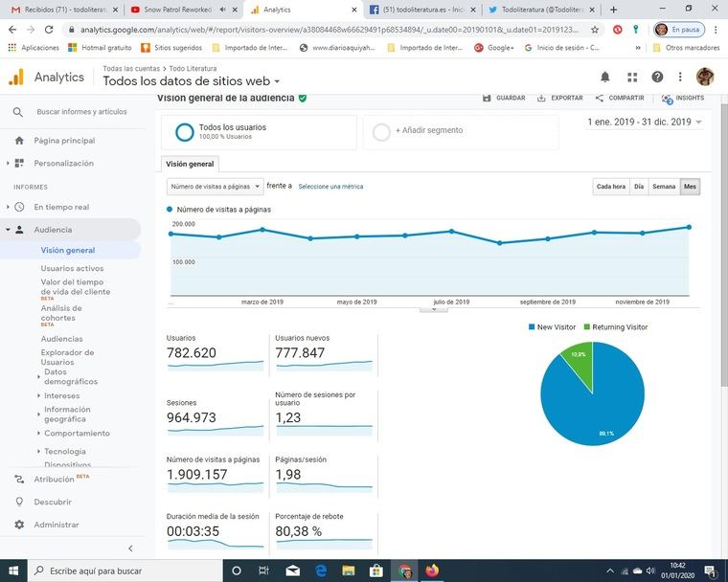The image size is (728, 582).
Task: Expand the Tecnología section in sidebar
Action: tap(64, 451)
